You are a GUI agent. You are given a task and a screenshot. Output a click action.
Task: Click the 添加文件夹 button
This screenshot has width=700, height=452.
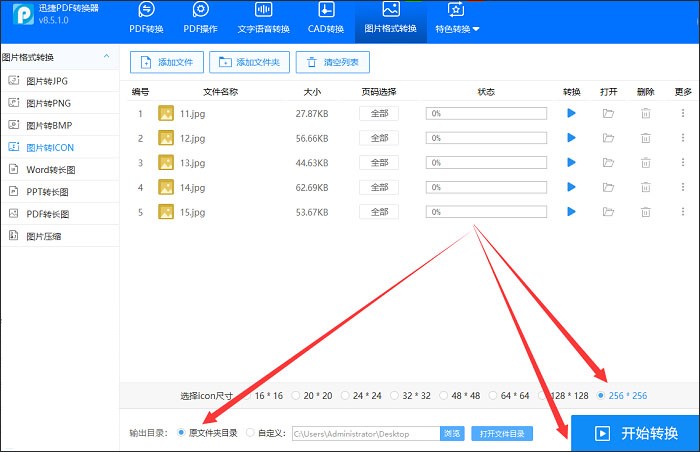(x=250, y=62)
